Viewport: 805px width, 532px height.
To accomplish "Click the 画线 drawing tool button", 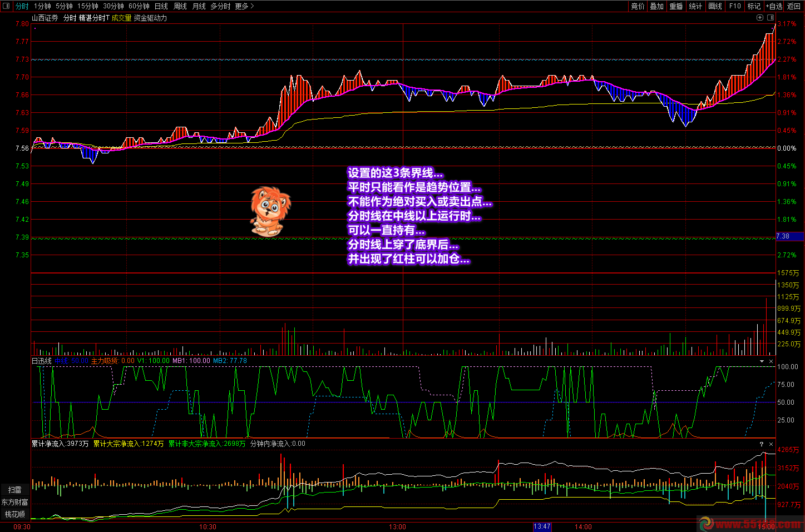I will click(715, 6).
